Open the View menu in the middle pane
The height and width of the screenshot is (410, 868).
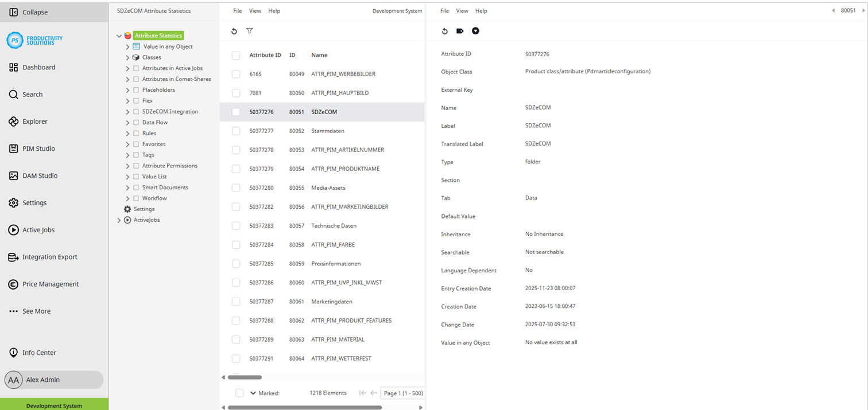254,10
